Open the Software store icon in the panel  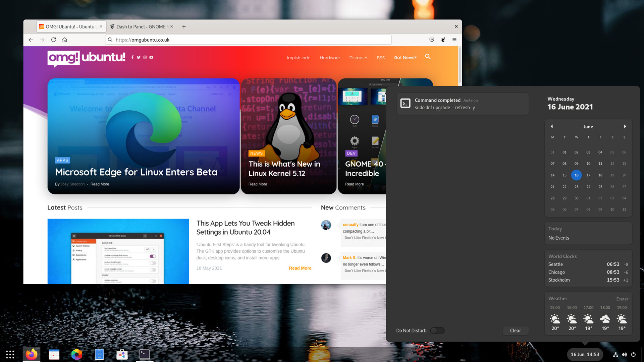click(x=122, y=354)
